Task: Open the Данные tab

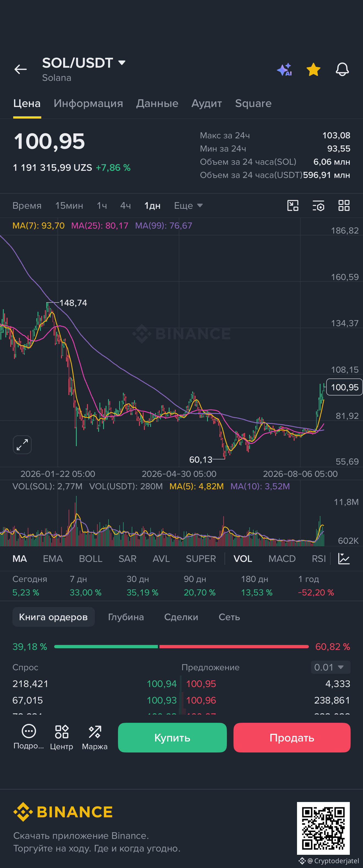Action: (157, 103)
